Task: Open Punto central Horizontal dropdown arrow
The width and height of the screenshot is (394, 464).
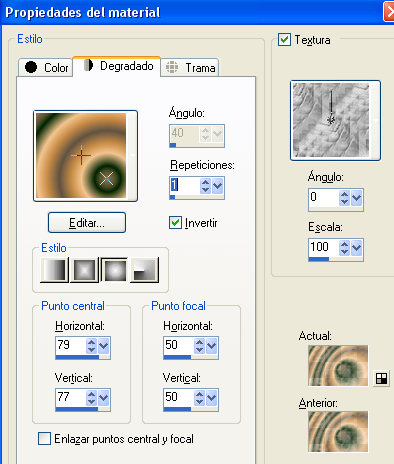Action: pyautogui.click(x=103, y=346)
